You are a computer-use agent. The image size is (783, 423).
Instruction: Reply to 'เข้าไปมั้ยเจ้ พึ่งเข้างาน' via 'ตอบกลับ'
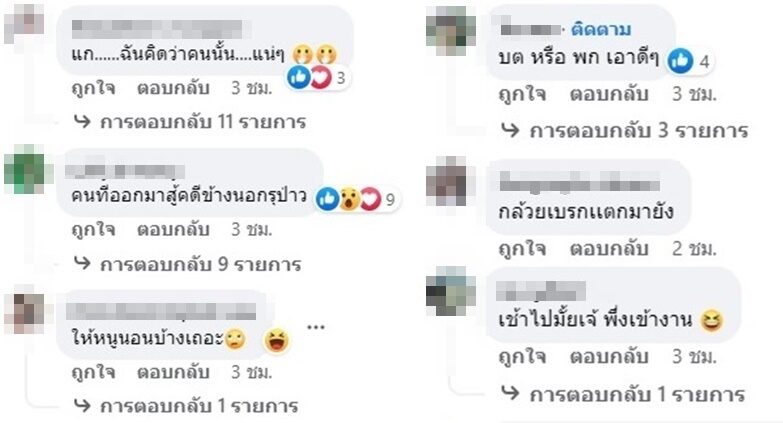coord(609,357)
